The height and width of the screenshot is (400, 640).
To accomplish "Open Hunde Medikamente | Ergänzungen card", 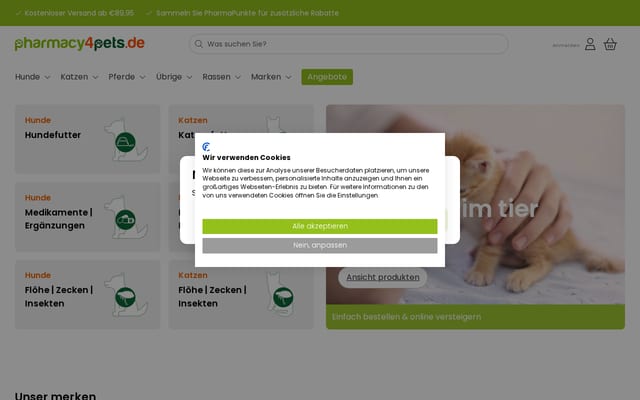I will (87, 217).
